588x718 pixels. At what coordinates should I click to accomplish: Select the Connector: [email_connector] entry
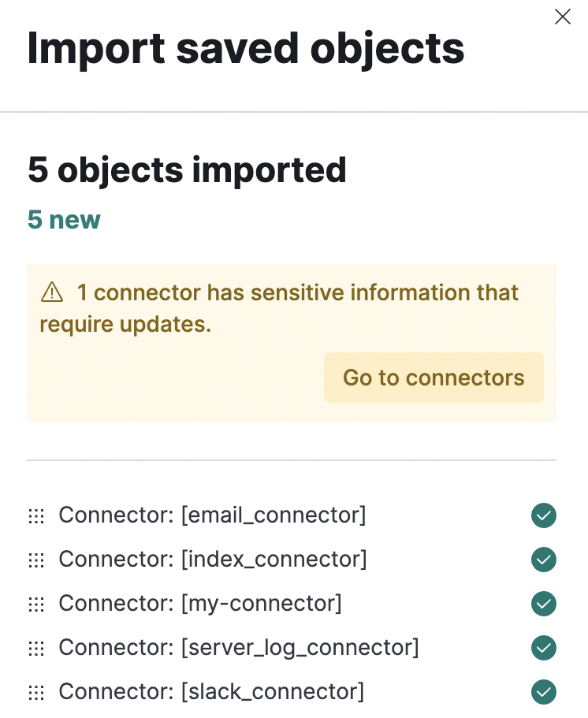(x=212, y=515)
